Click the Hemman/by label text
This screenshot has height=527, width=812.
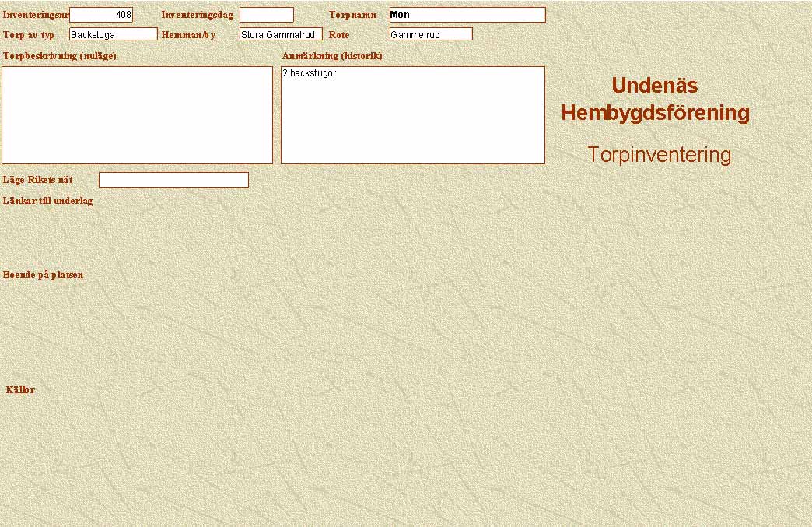188,35
